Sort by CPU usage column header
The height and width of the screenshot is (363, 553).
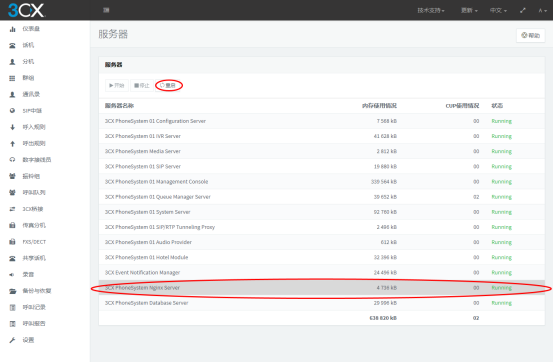click(462, 106)
